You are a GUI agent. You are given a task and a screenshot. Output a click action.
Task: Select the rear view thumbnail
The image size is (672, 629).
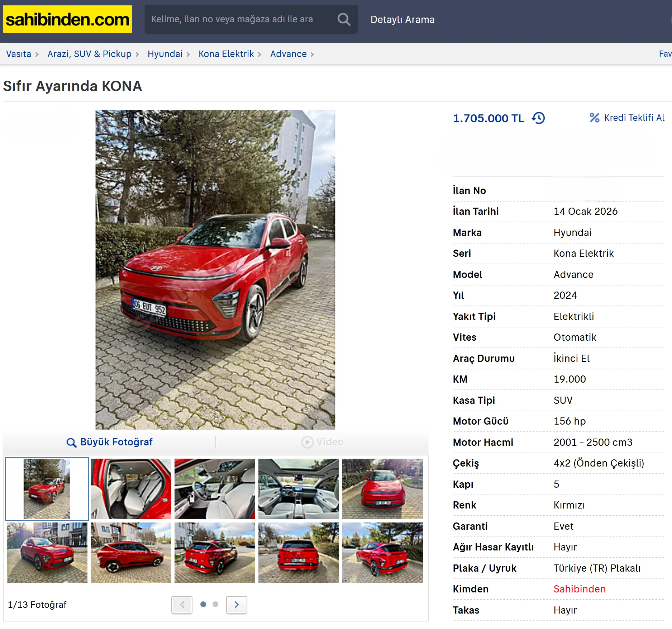(x=299, y=553)
